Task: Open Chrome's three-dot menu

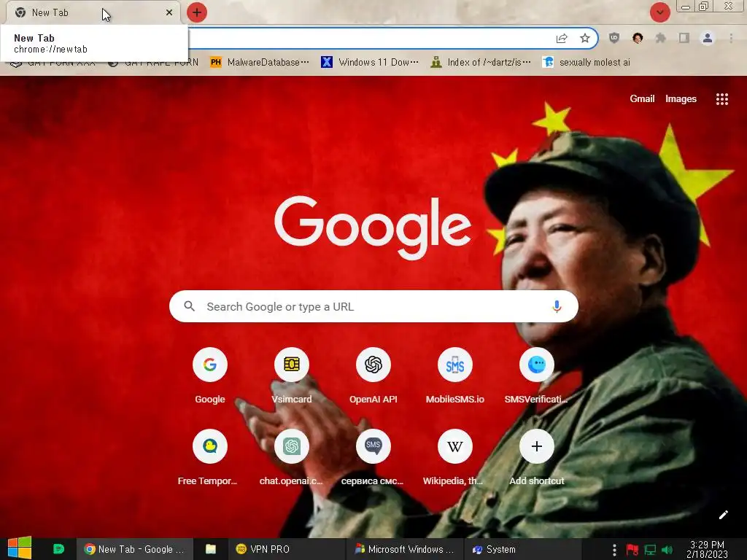Action: click(x=731, y=39)
